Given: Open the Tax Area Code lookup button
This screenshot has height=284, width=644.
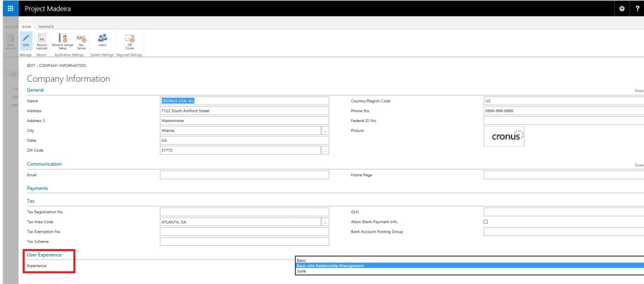Looking at the screenshot, I should tap(325, 222).
